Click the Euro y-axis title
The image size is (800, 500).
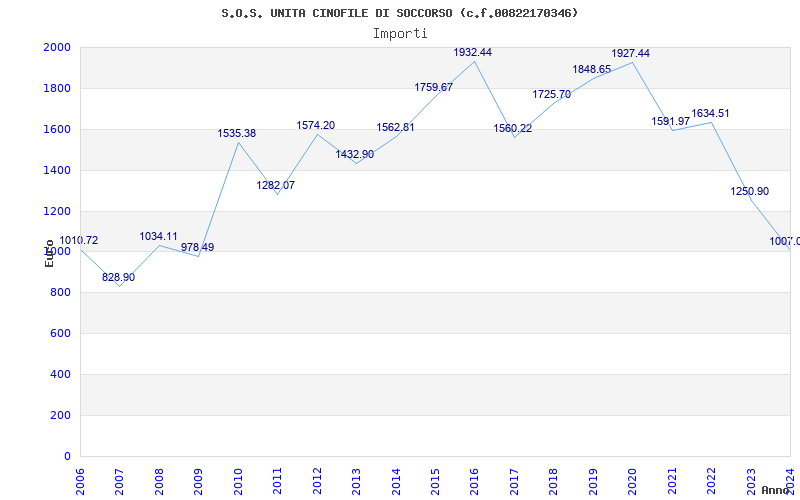coord(49,253)
